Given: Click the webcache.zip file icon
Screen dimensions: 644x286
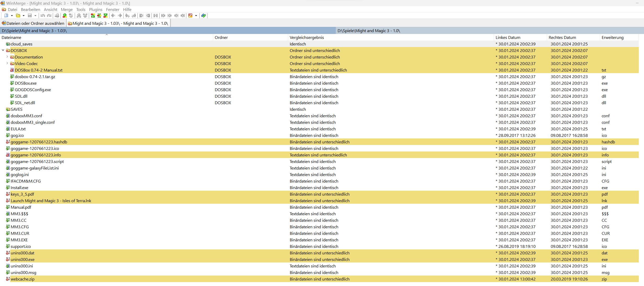Looking at the screenshot, I should click(x=8, y=279).
